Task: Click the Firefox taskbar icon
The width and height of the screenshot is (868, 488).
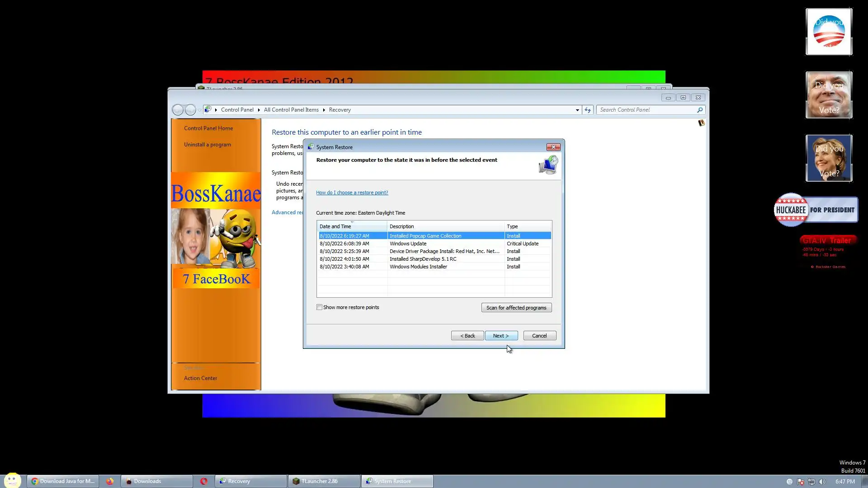Action: pyautogui.click(x=110, y=481)
